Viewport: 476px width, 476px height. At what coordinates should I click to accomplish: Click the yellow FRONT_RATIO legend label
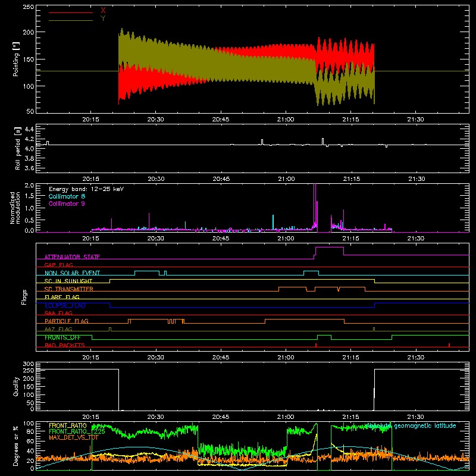pyautogui.click(x=68, y=425)
